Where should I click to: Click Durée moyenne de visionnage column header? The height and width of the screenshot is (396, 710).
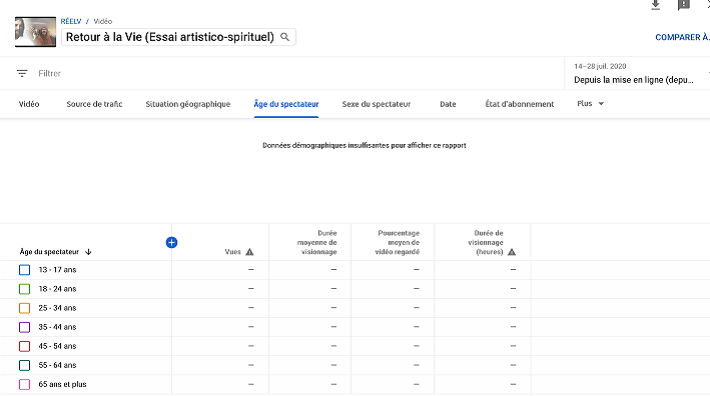(x=317, y=243)
